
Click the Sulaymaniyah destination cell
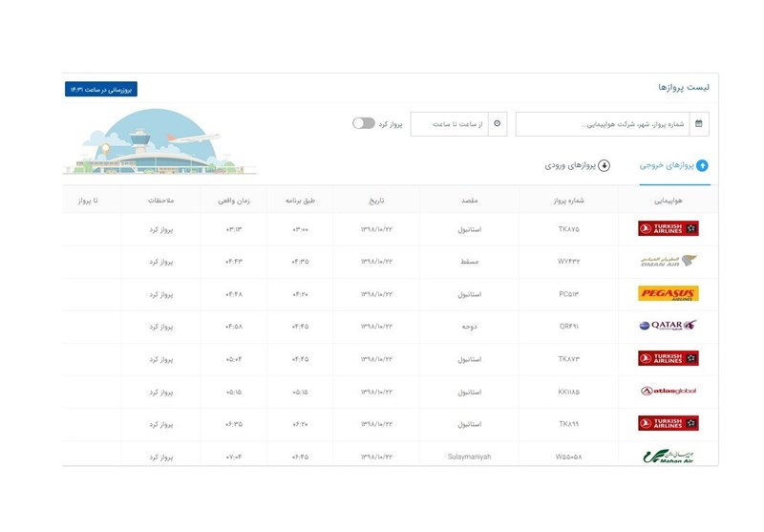coord(470,457)
